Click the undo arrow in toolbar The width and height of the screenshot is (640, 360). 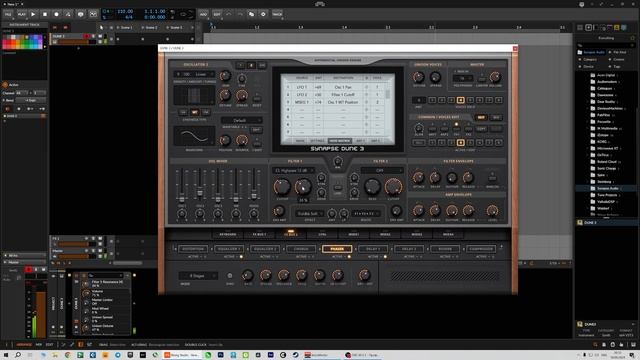pos(229,14)
